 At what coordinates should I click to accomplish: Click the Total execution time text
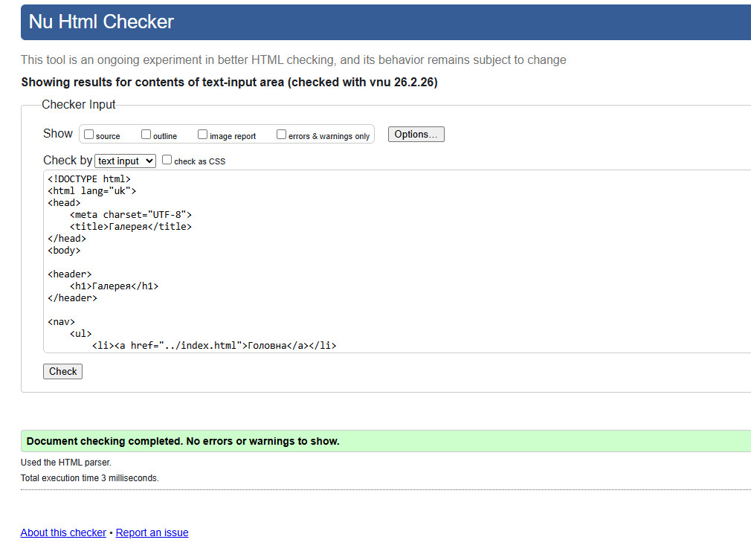pos(90,478)
